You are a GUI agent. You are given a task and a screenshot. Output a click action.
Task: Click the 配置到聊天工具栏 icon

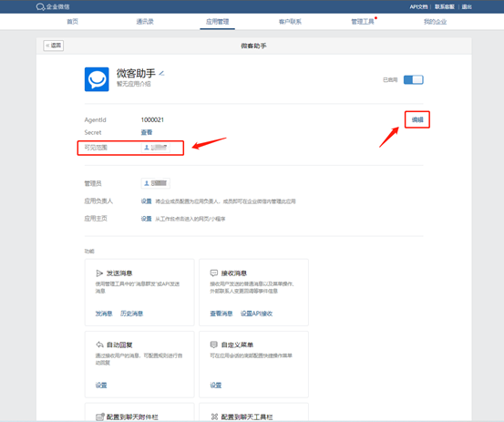[214, 417]
